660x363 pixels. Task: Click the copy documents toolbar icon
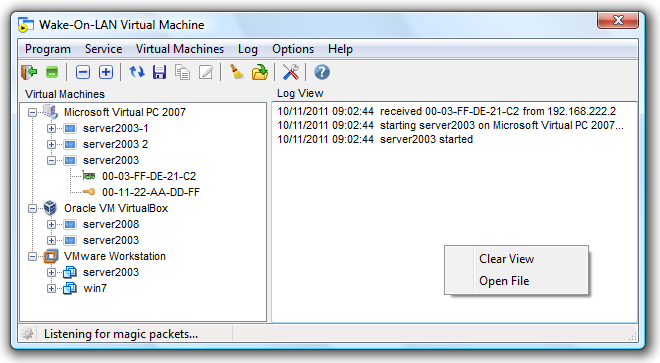tap(182, 72)
